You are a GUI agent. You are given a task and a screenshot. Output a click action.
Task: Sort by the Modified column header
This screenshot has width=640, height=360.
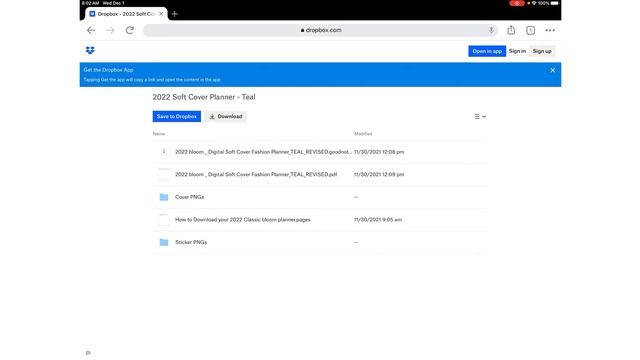[363, 134]
